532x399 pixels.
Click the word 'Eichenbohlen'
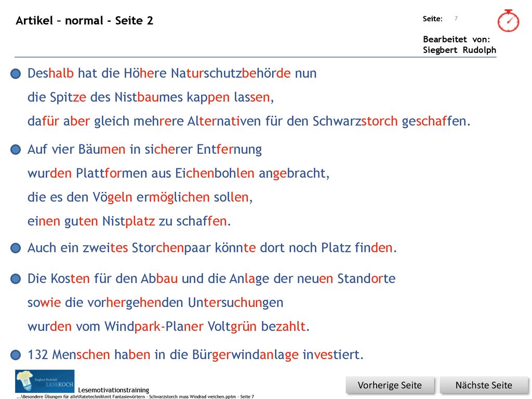tap(215, 174)
